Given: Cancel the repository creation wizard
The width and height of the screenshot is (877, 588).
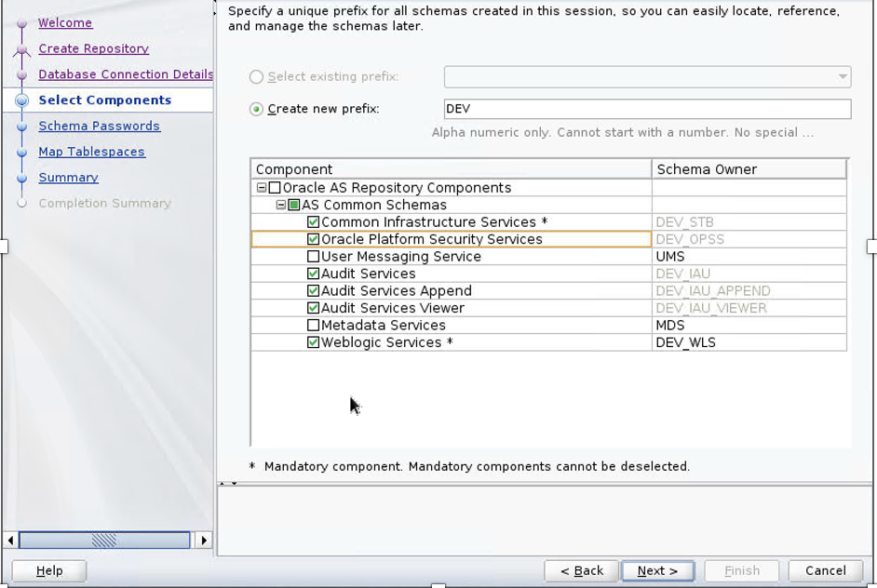Looking at the screenshot, I should tap(825, 570).
